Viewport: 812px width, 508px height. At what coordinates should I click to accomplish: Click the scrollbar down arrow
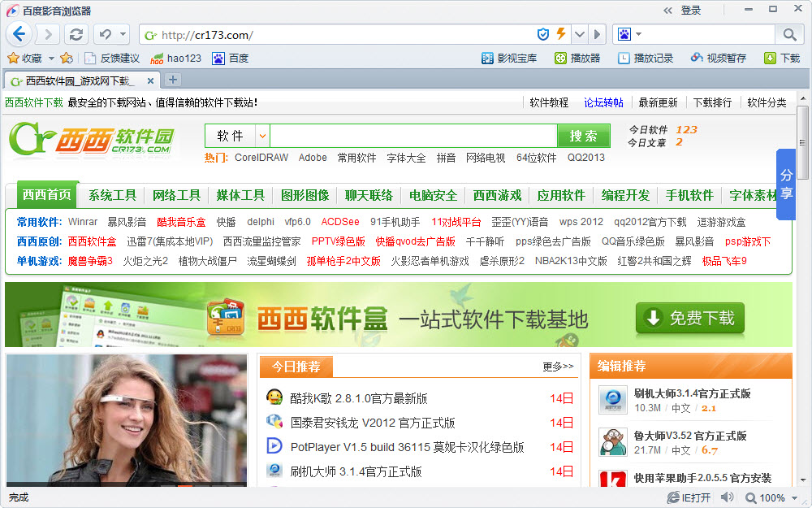(x=802, y=480)
